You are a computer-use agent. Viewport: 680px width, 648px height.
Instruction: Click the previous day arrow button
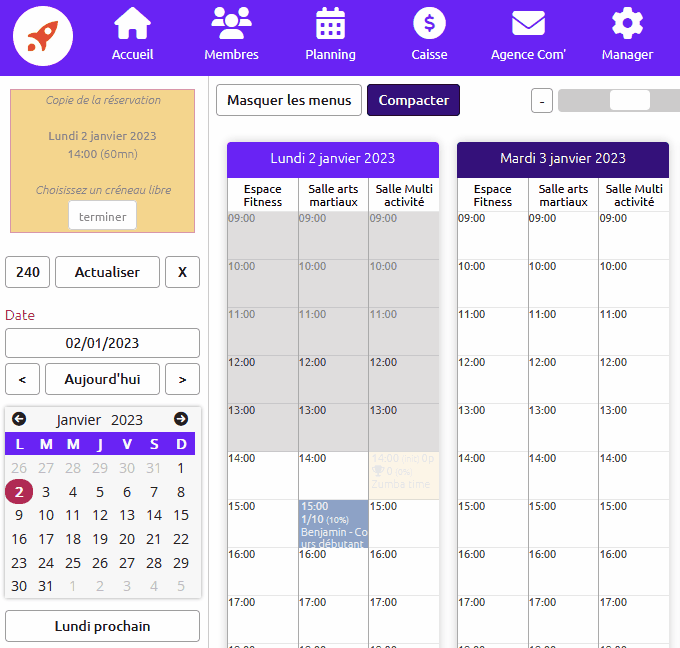click(22, 379)
